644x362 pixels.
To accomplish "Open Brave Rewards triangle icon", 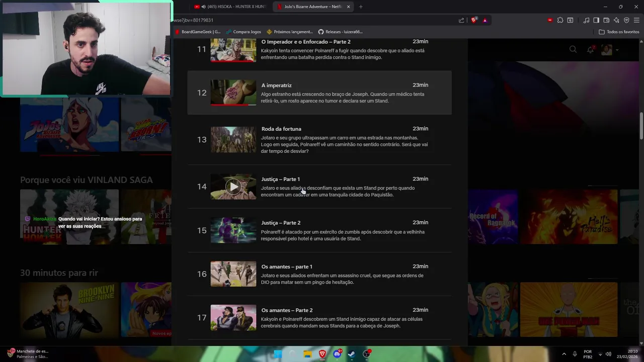I will [485, 20].
